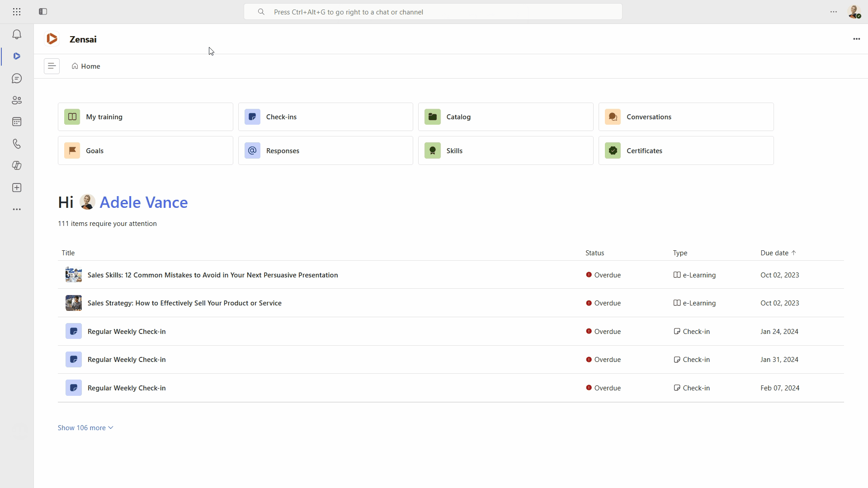Open the Check-ins tile
Viewport: 868px width, 488px height.
[325, 117]
